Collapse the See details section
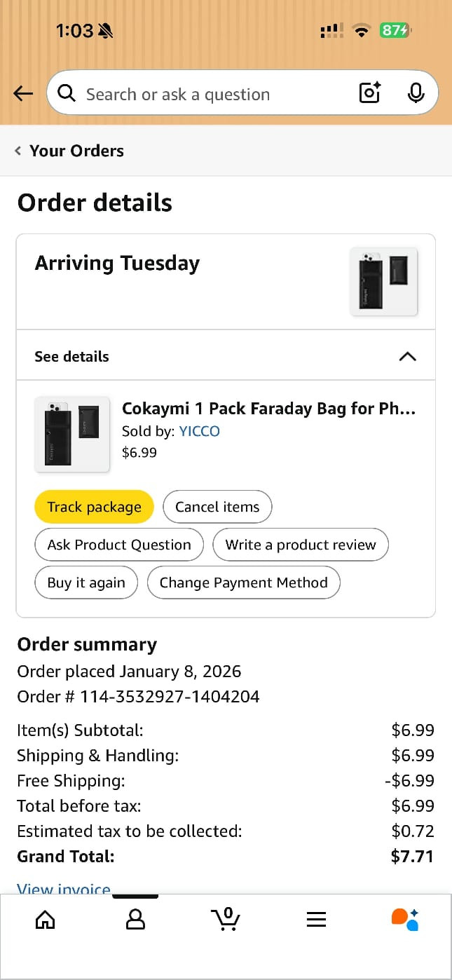Image resolution: width=452 pixels, height=980 pixels. click(x=406, y=356)
